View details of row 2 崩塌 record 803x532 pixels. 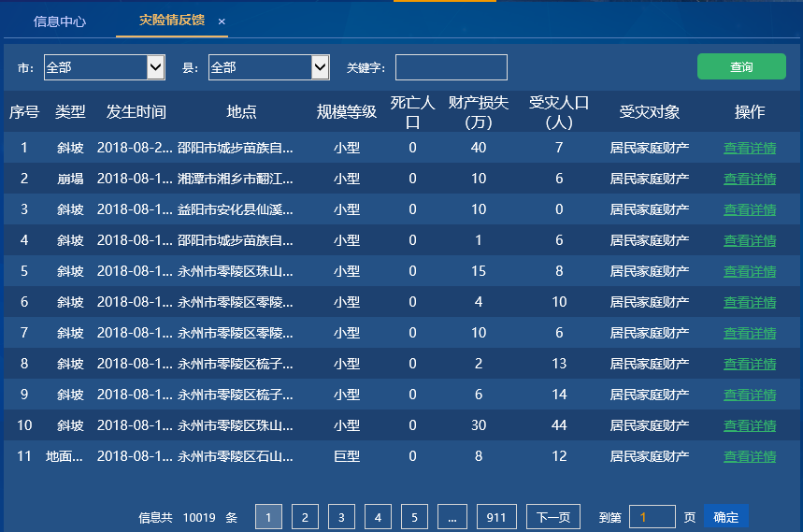point(750,179)
